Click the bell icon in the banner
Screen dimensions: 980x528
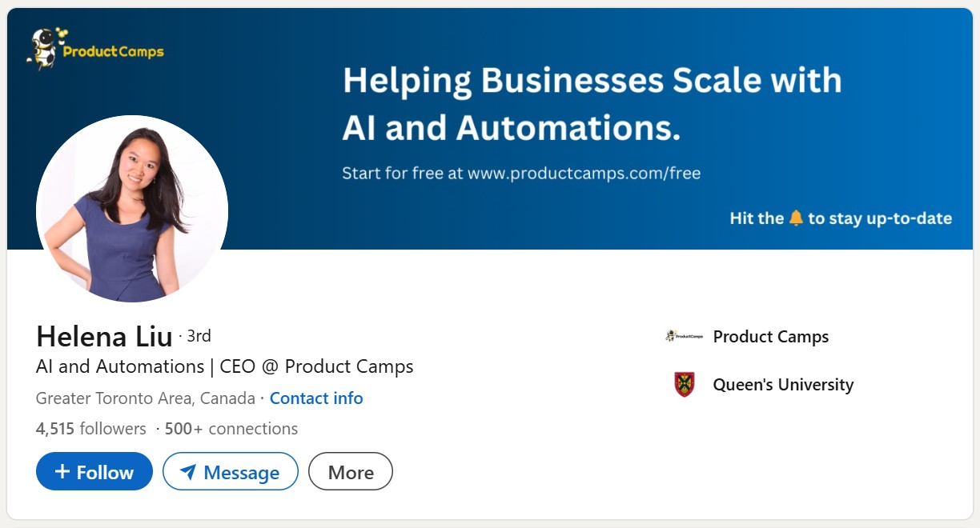tap(796, 218)
